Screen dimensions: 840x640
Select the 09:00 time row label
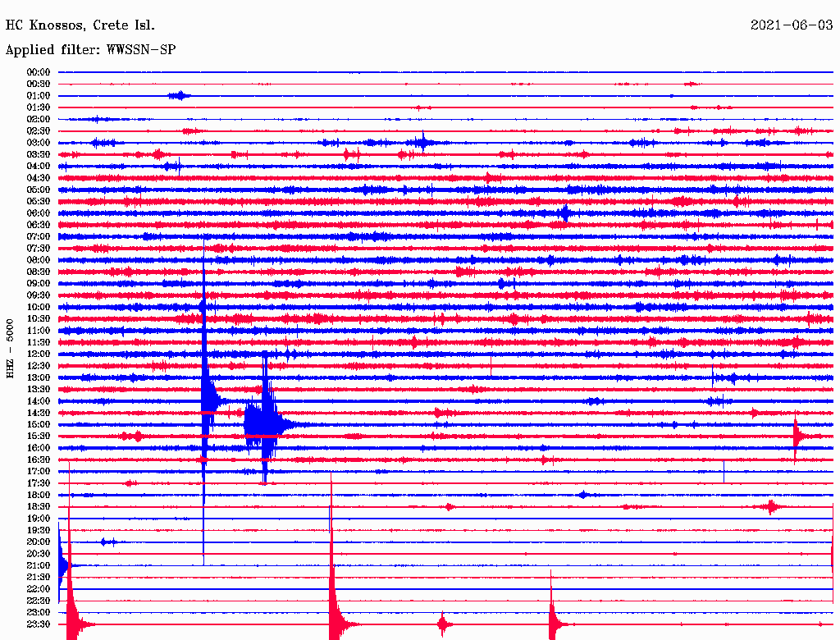[39, 284]
